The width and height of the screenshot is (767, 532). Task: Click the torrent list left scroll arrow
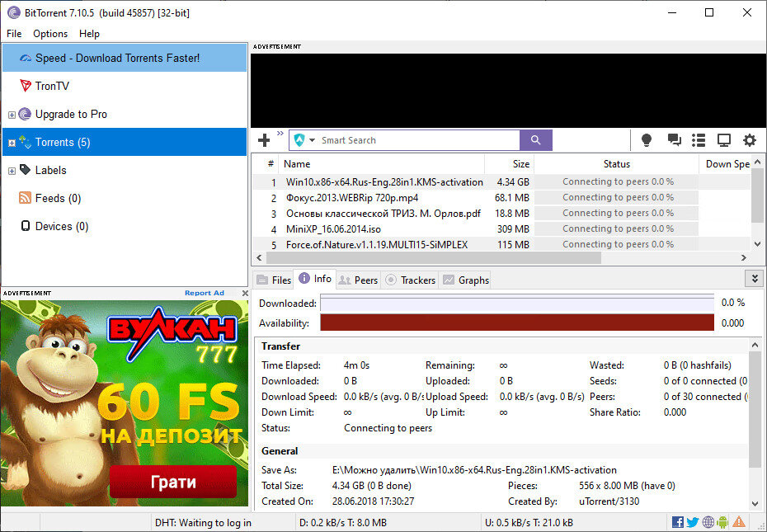point(259,257)
